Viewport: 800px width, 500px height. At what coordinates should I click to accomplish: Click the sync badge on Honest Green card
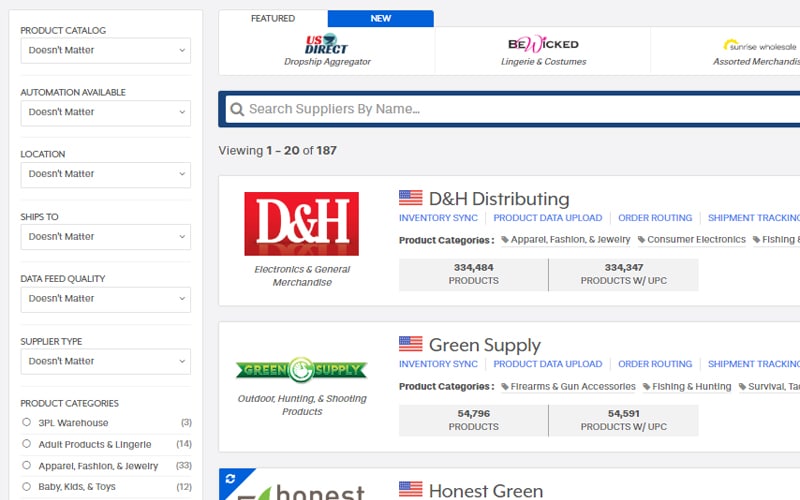230,479
